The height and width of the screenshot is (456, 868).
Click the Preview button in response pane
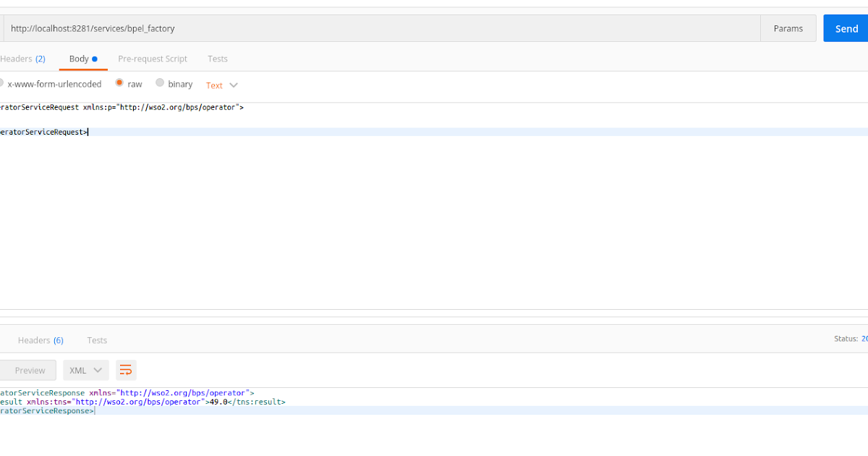coord(27,370)
